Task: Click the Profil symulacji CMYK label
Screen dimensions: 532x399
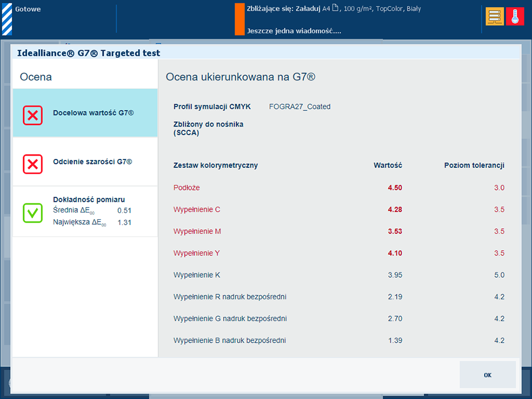Action: tap(212, 107)
